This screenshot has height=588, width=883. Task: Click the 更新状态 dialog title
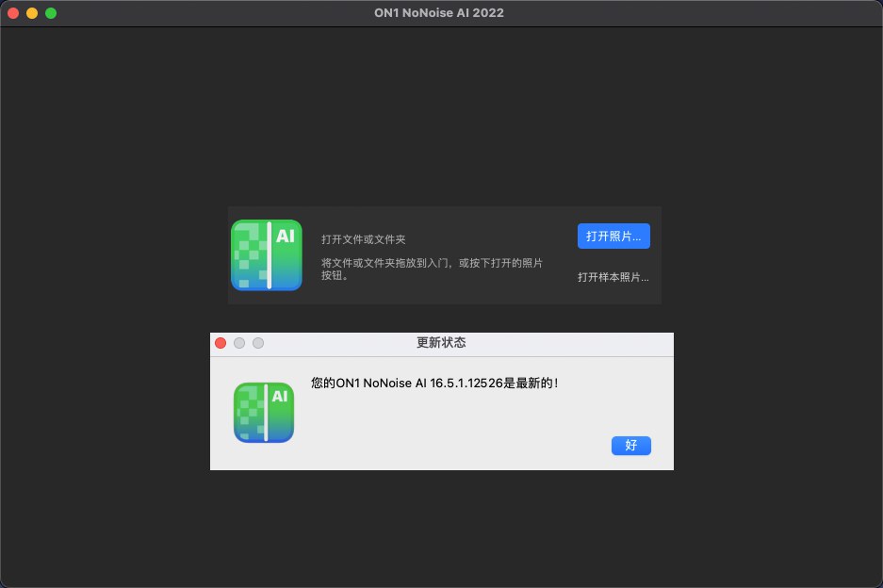[x=441, y=342]
